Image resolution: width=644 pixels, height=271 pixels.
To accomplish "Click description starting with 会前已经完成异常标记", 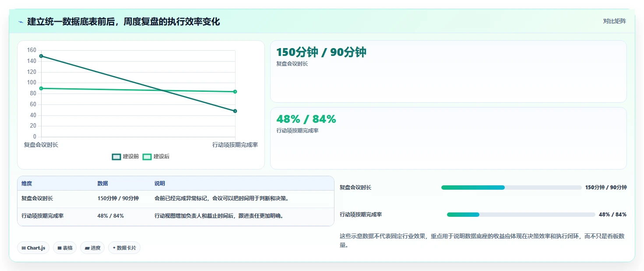I will pos(221,198).
